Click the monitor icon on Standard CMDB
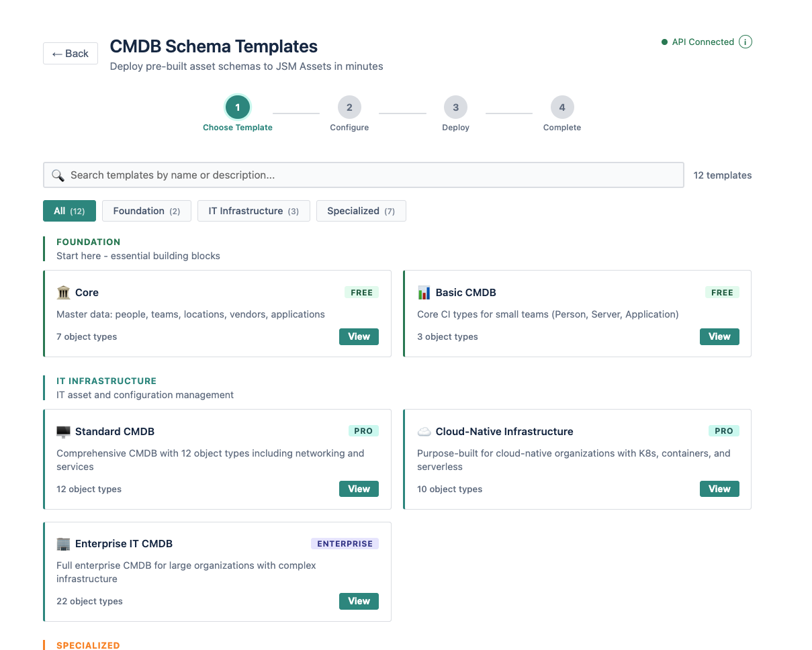Image resolution: width=812 pixels, height=650 pixels. [63, 431]
